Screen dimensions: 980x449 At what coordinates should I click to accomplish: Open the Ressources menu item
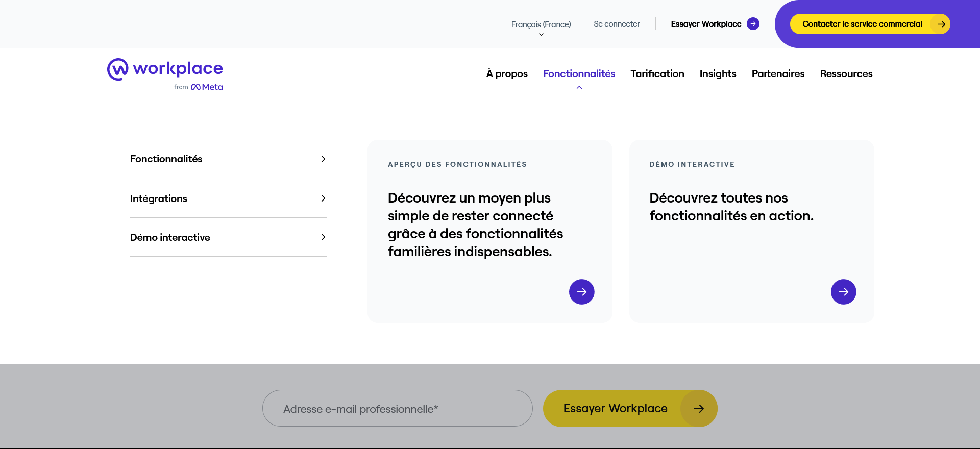(846, 74)
